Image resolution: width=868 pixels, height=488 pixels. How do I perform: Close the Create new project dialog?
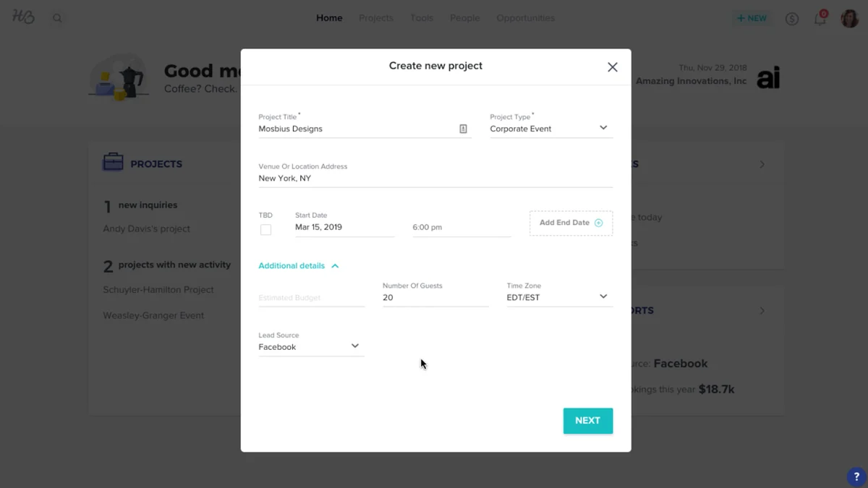tap(612, 67)
